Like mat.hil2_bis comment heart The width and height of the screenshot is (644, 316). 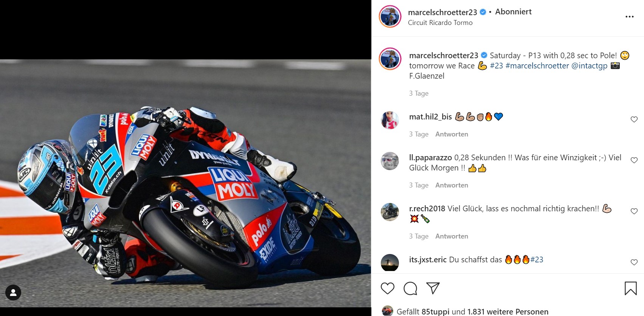pyautogui.click(x=634, y=119)
